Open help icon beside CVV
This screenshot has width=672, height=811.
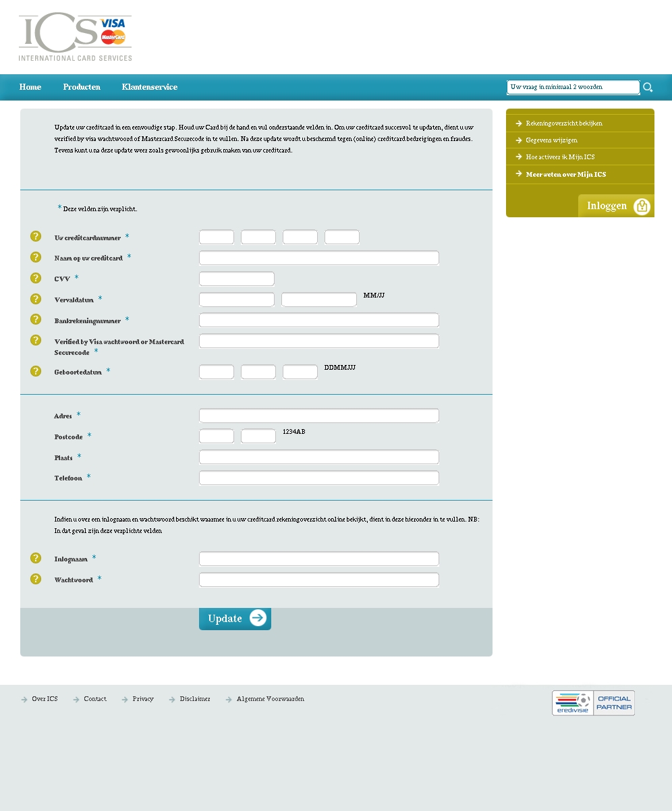36,278
